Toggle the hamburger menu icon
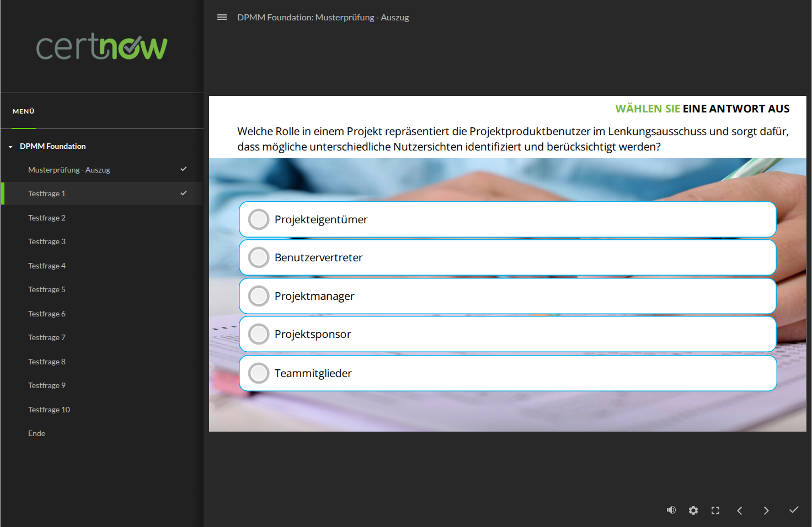812x527 pixels. click(x=222, y=18)
